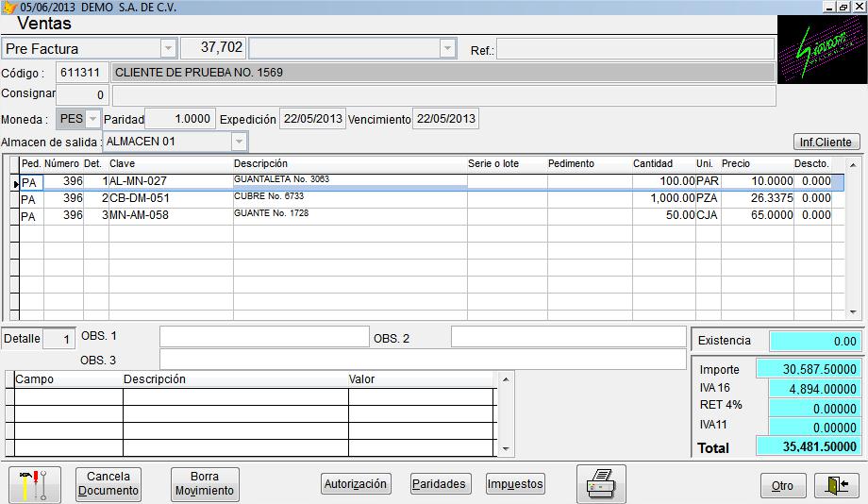Select the MN-AM-058 clave cell
The width and height of the screenshot is (868, 504).
[171, 215]
